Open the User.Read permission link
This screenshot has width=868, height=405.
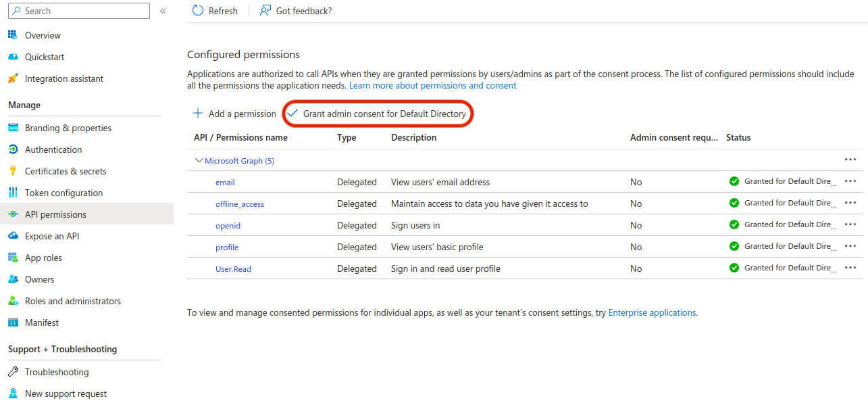233,269
